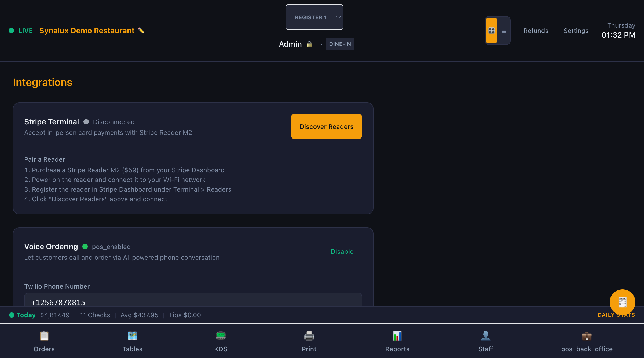Click the Avg $437.95 stat
The height and width of the screenshot is (358, 644).
click(x=140, y=315)
